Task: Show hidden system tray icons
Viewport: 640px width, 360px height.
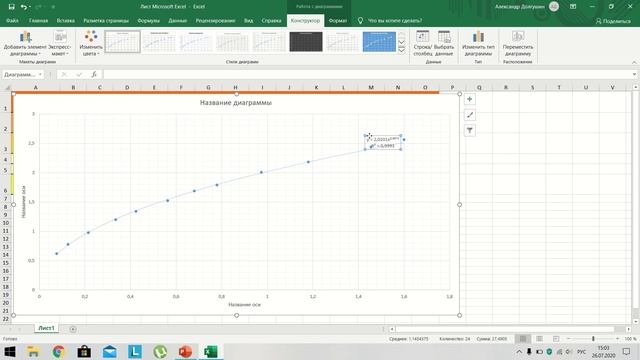Action: [x=519, y=351]
